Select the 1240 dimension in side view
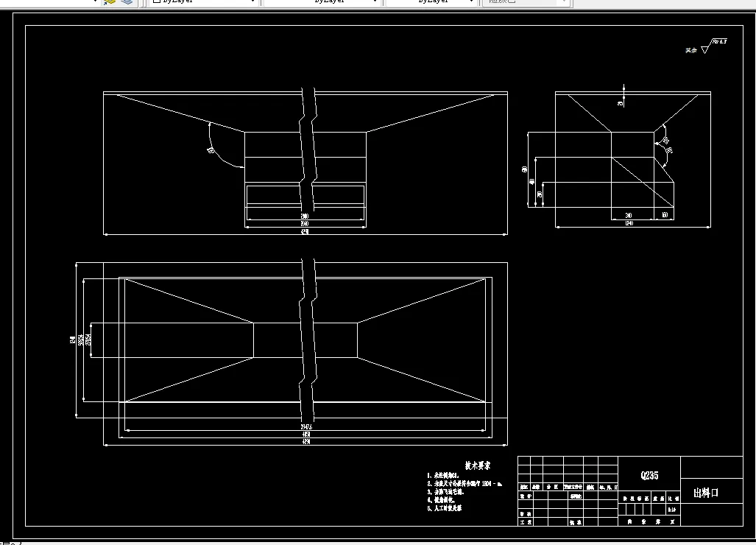Viewport: 756px width, 545px height. pyautogui.click(x=629, y=223)
